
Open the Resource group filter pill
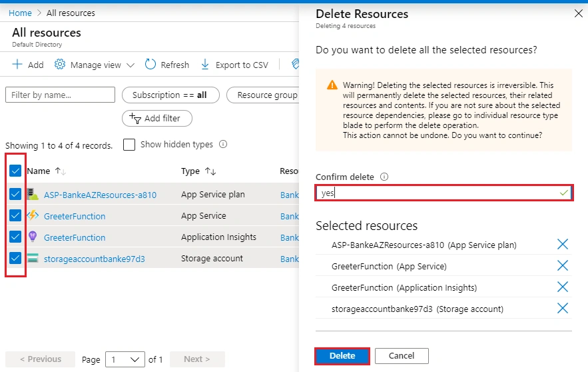[x=263, y=95]
